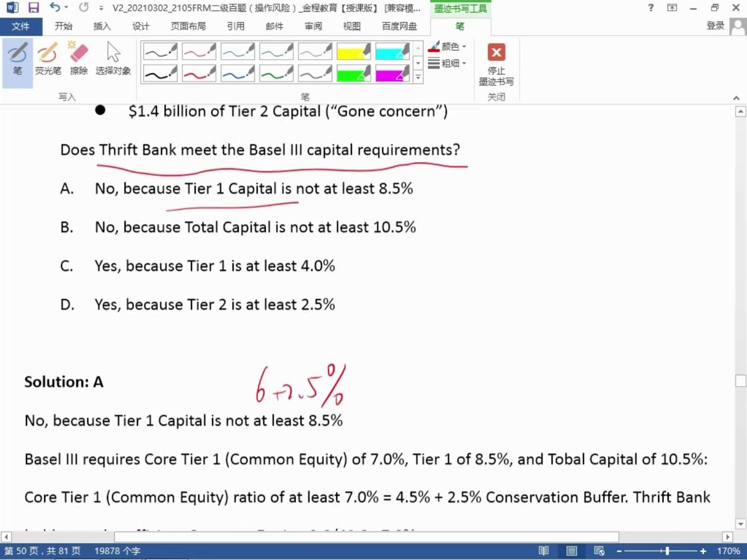Select cyan highlighter swatch
Viewport: 747px width, 560px height.
(x=392, y=52)
